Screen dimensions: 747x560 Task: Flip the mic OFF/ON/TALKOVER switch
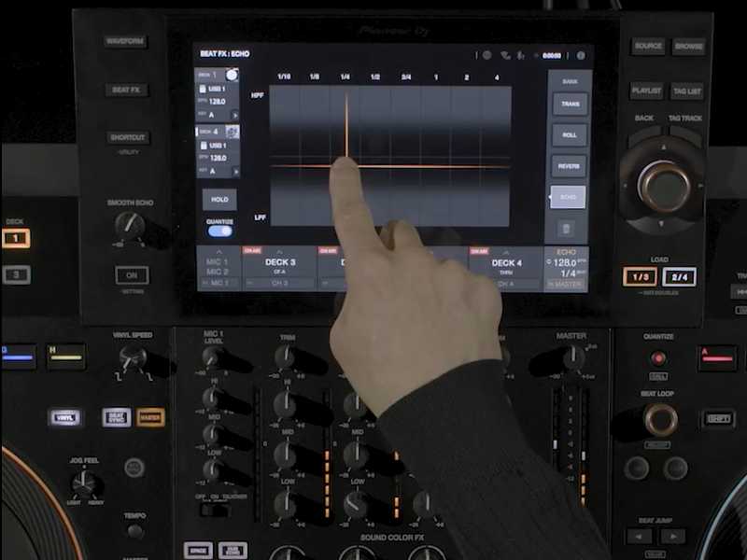pos(216,511)
